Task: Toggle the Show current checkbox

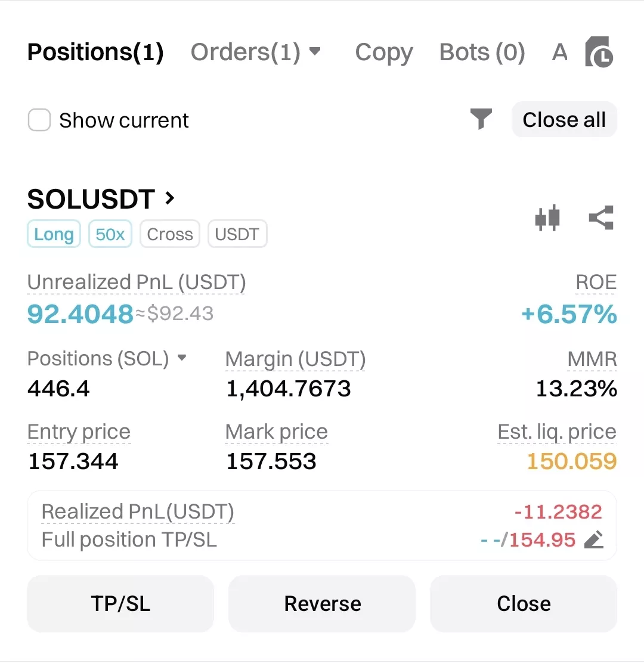Action: pos(39,120)
